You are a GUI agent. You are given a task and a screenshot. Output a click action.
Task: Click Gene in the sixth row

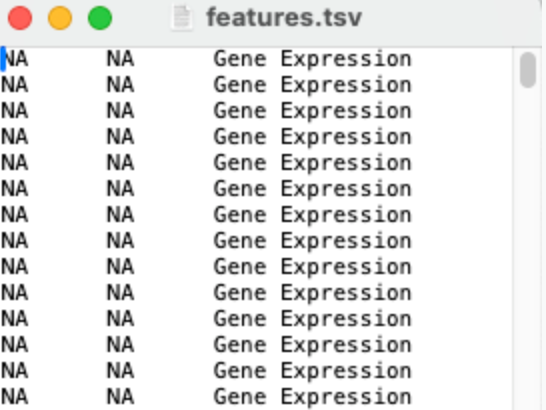(x=240, y=189)
